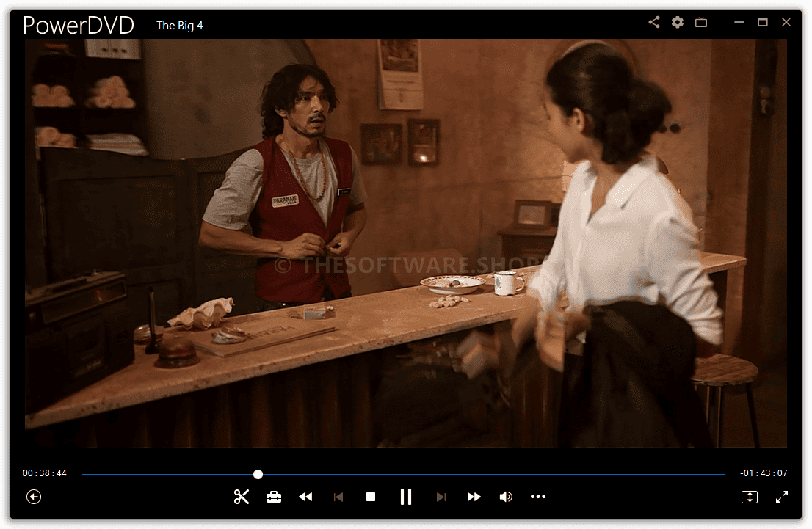Rewind the movie
The height and width of the screenshot is (529, 812).
(x=305, y=497)
